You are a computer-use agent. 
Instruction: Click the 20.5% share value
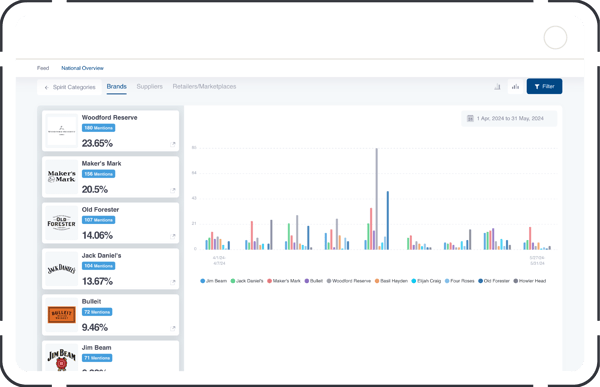[95, 189]
